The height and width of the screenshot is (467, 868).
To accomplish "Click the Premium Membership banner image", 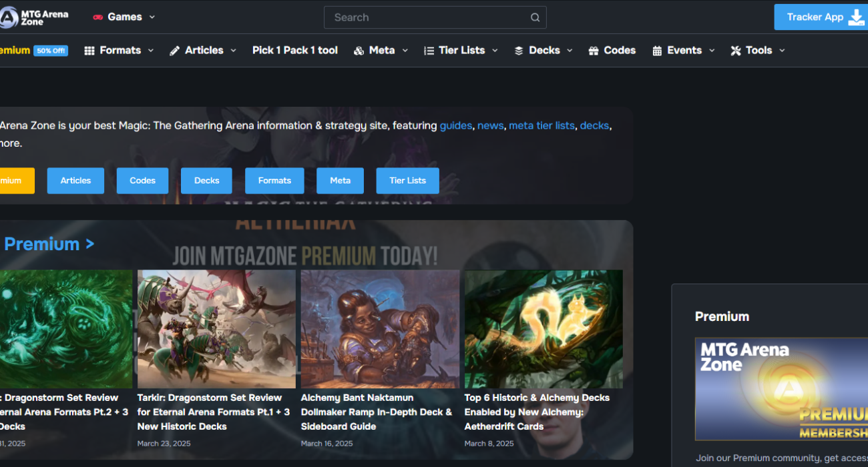I will click(x=781, y=389).
